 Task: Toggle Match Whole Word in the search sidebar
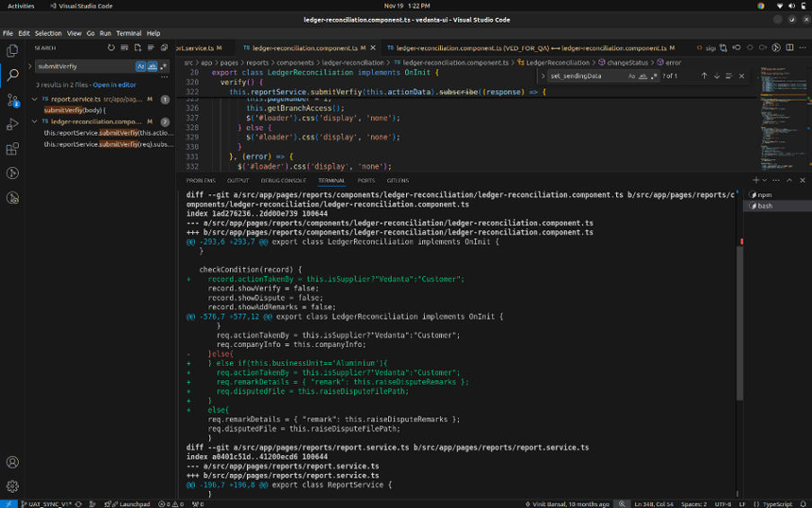tap(152, 67)
